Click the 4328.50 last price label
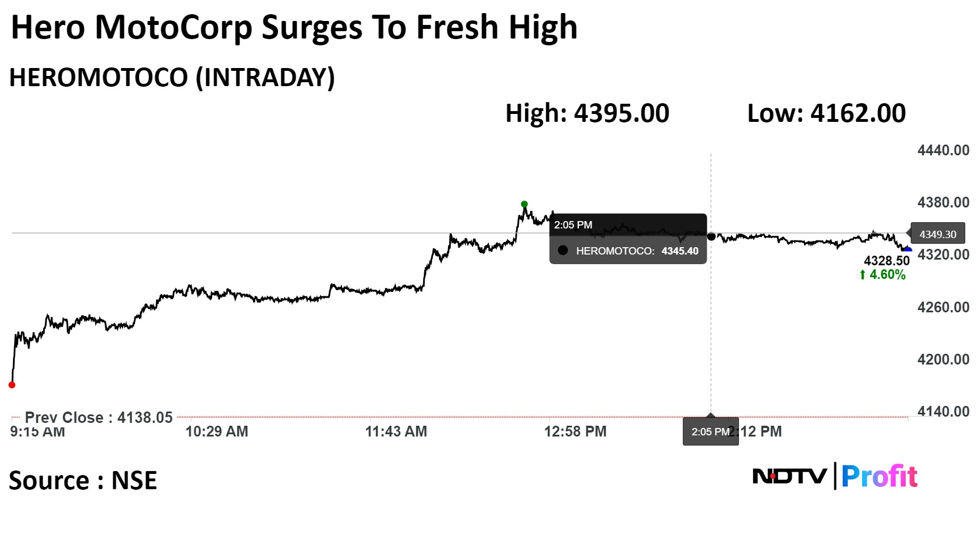980x551 pixels. [886, 261]
